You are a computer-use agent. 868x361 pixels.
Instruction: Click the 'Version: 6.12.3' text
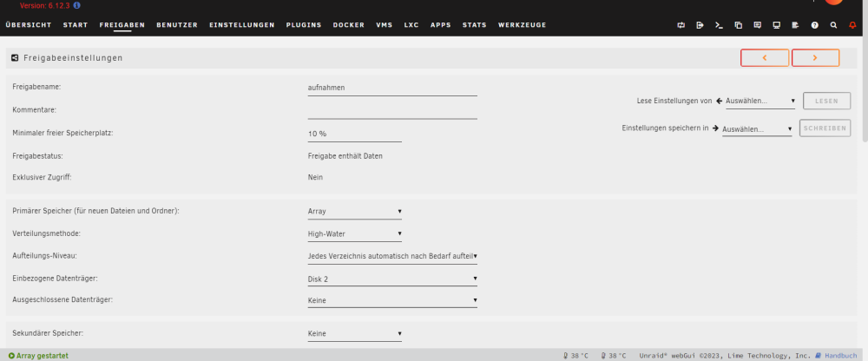[x=44, y=5]
